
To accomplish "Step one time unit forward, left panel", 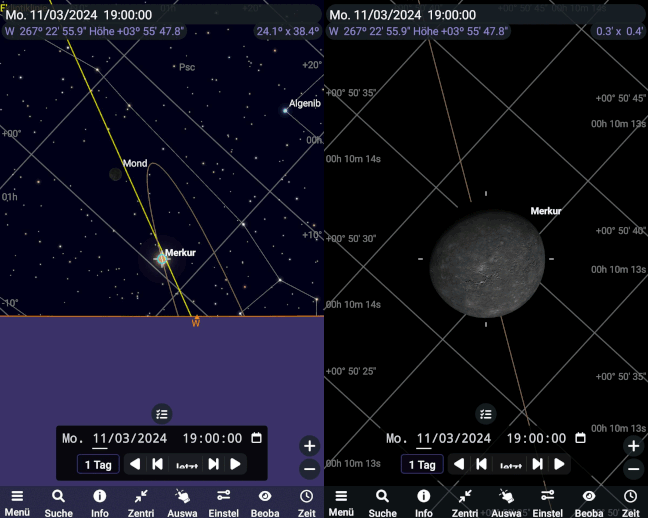I will pyautogui.click(x=213, y=464).
